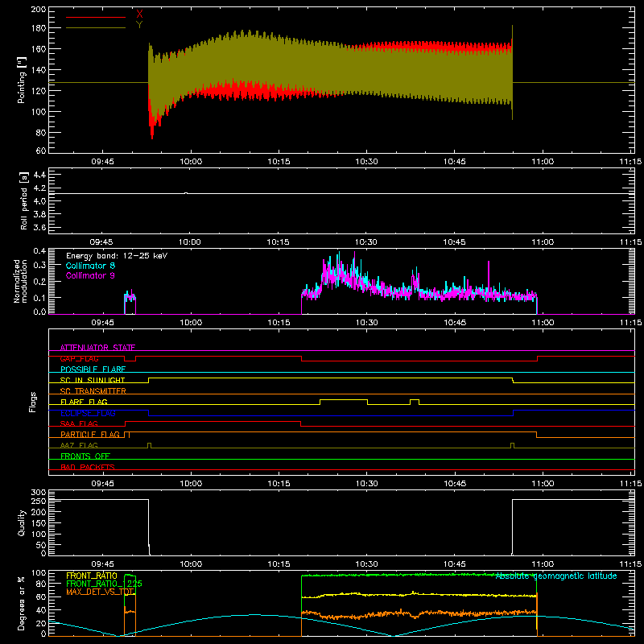Click the '0.4' tick on modulation axis

(39, 251)
